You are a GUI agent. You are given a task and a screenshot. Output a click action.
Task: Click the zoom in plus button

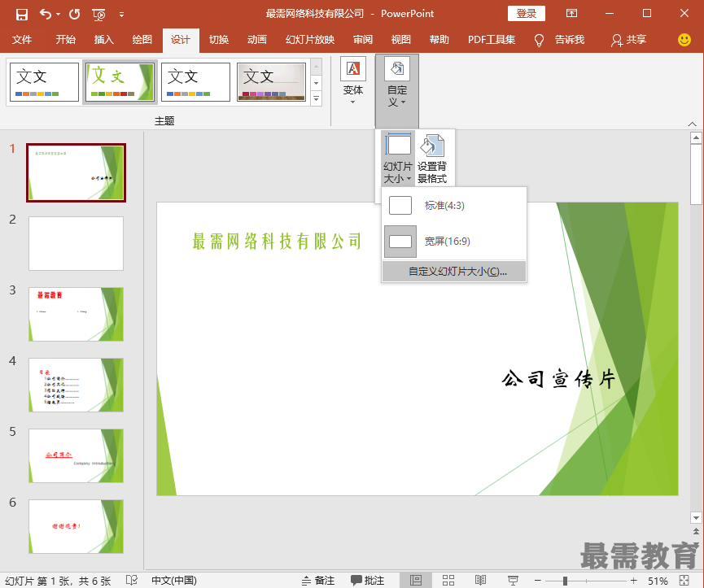(633, 581)
